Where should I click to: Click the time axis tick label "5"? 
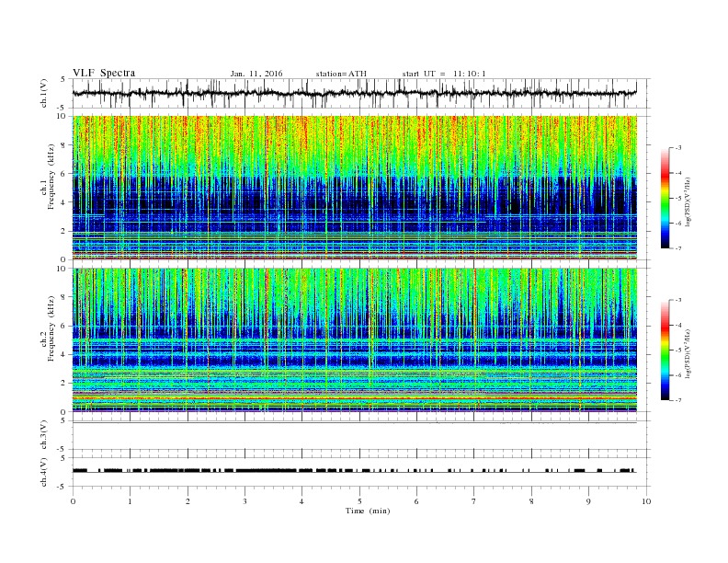359,501
